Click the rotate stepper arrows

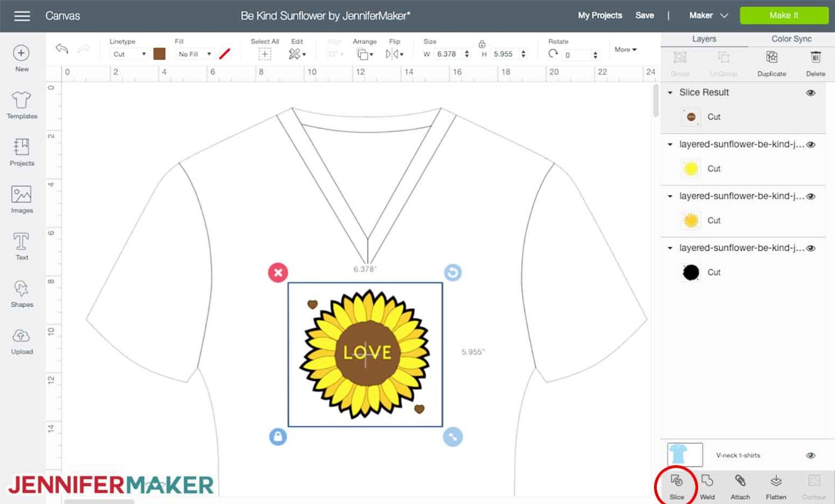[x=595, y=55]
